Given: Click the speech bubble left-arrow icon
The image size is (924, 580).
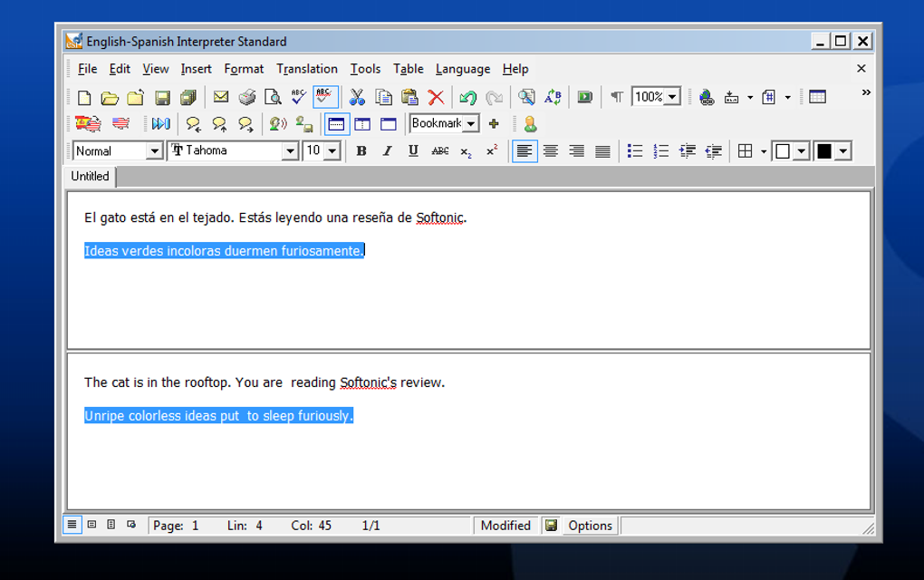Looking at the screenshot, I should coord(193,124).
